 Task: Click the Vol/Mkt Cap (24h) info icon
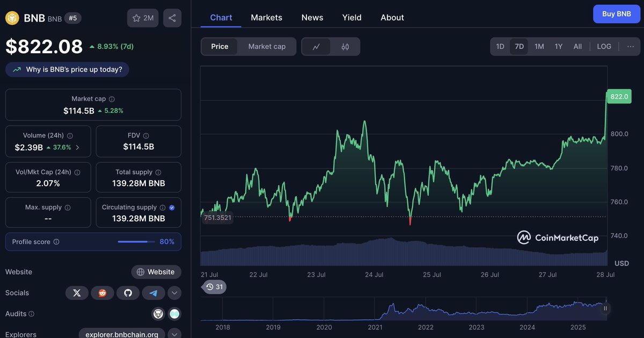[x=77, y=172]
